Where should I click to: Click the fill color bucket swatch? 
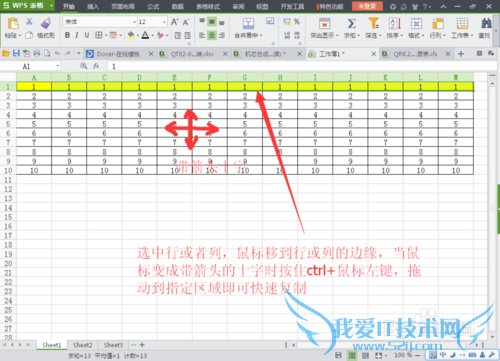click(x=131, y=35)
